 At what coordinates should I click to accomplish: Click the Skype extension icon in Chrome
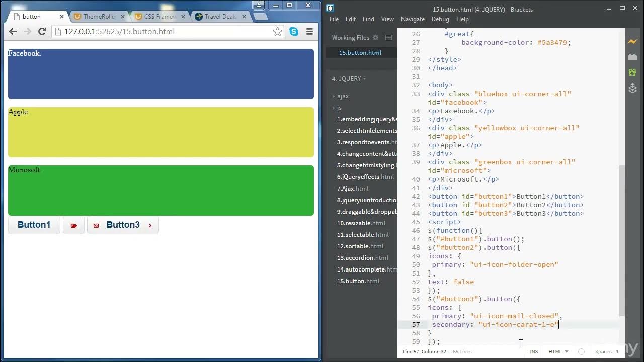click(x=294, y=31)
